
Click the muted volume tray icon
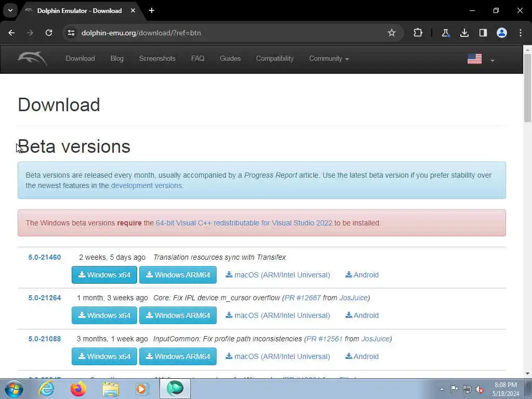click(x=480, y=390)
